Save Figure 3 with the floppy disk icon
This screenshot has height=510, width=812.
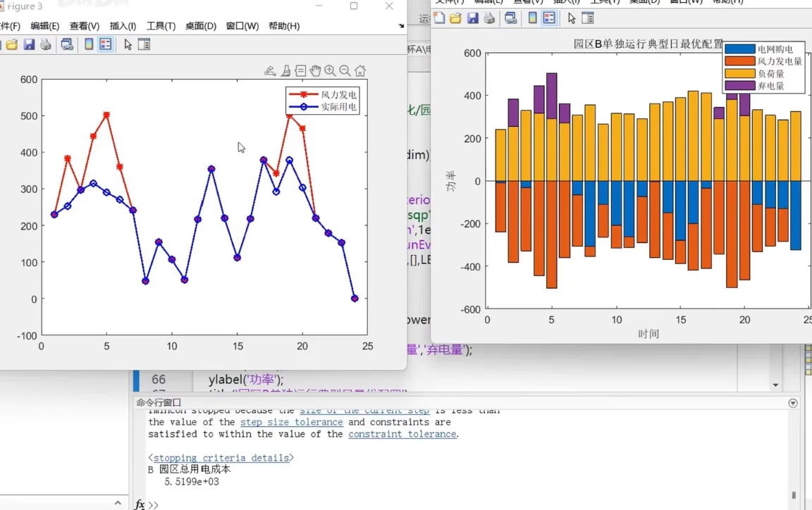pos(29,44)
